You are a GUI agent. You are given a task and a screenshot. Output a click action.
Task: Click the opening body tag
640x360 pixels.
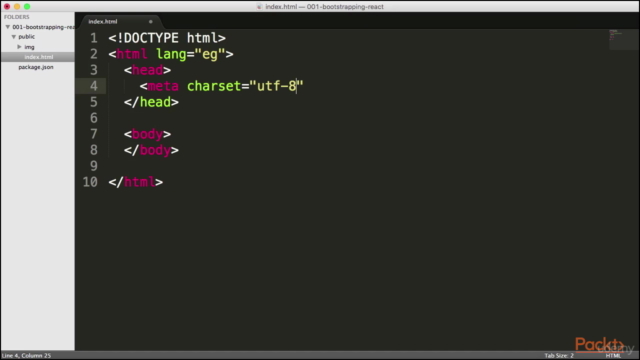147,134
